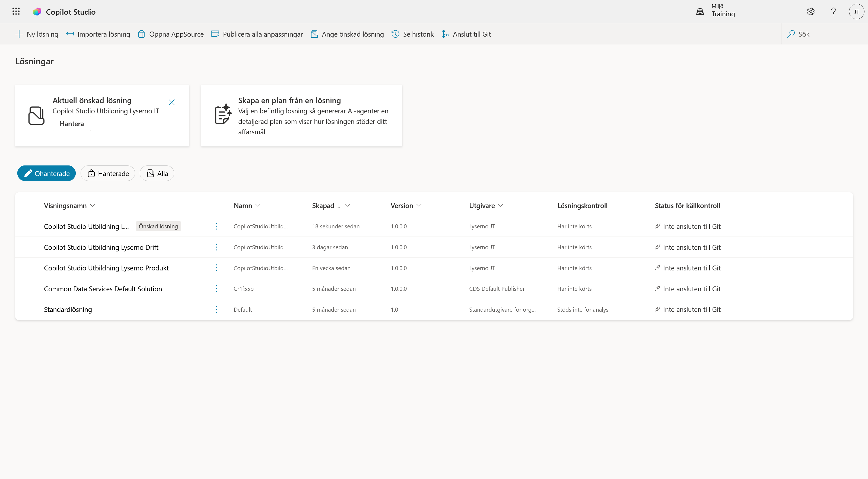Image resolution: width=868 pixels, height=479 pixels.
Task: Open Common Data Services Default Solution
Action: pyautogui.click(x=103, y=289)
